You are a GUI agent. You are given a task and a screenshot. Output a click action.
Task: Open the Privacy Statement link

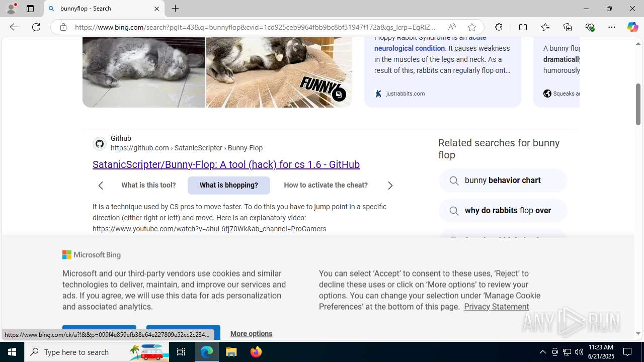point(496,307)
